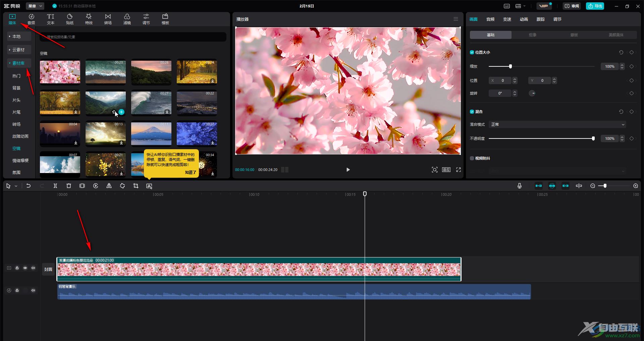Select the 媒体 media tab

12,19
